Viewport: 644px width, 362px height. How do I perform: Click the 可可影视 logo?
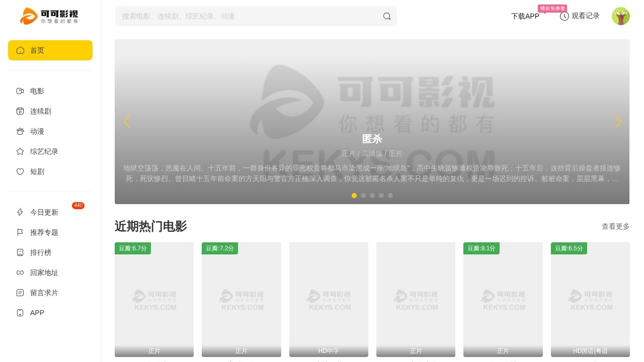(49, 16)
